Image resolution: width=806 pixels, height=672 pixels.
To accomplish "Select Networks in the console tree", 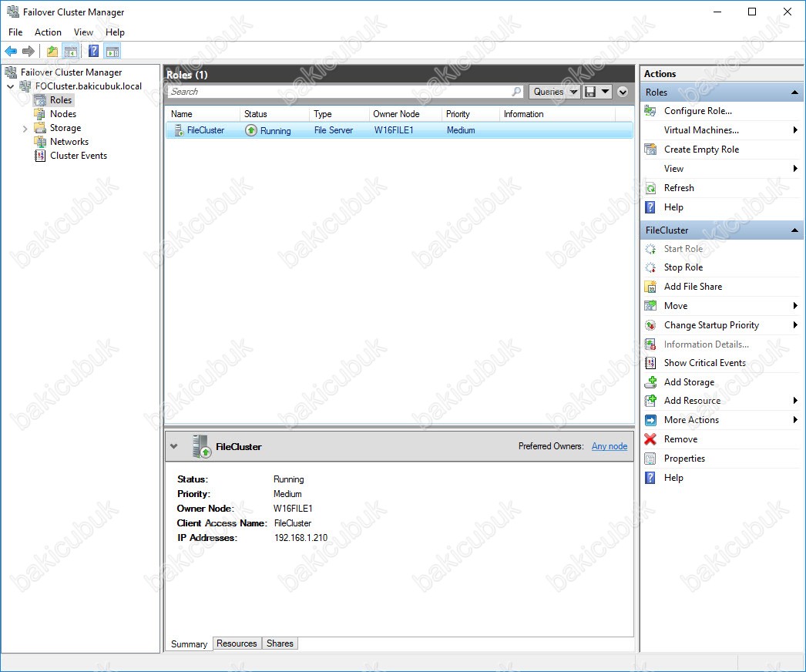I will tap(69, 141).
